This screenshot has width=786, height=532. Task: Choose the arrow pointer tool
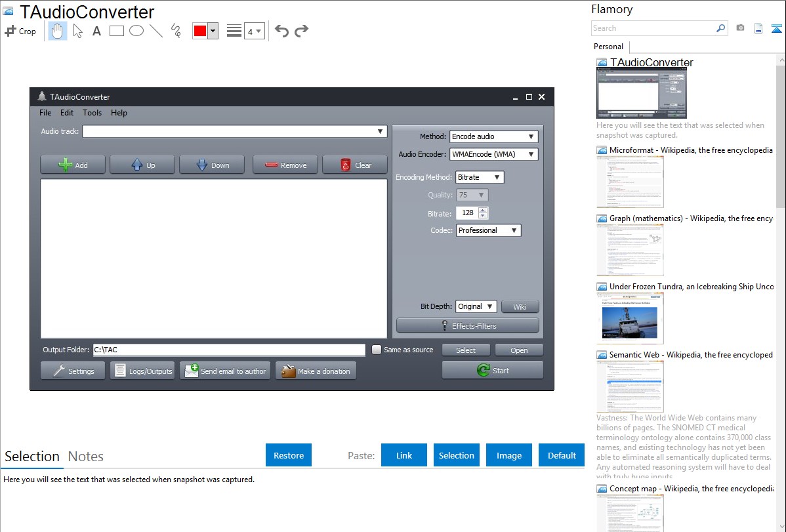click(x=77, y=31)
